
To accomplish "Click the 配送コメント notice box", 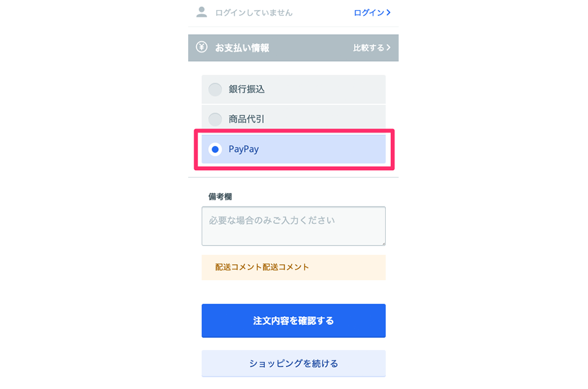I will click(x=293, y=267).
